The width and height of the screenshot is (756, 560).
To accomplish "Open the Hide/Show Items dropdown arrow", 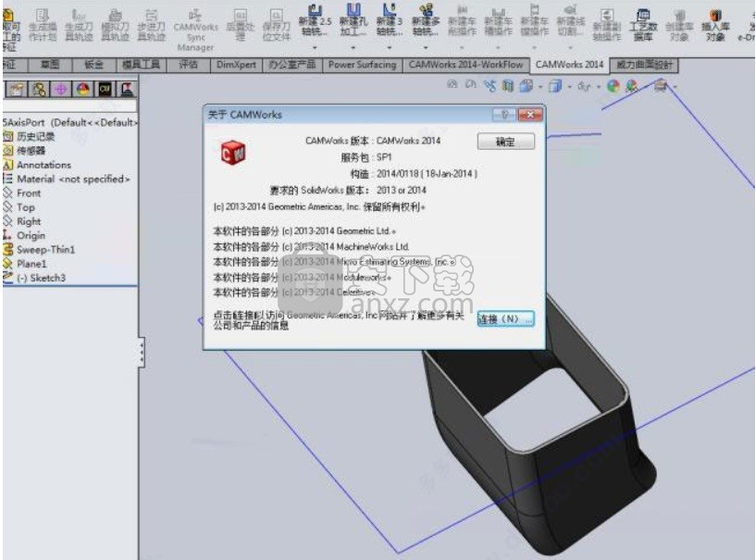I will coord(599,87).
